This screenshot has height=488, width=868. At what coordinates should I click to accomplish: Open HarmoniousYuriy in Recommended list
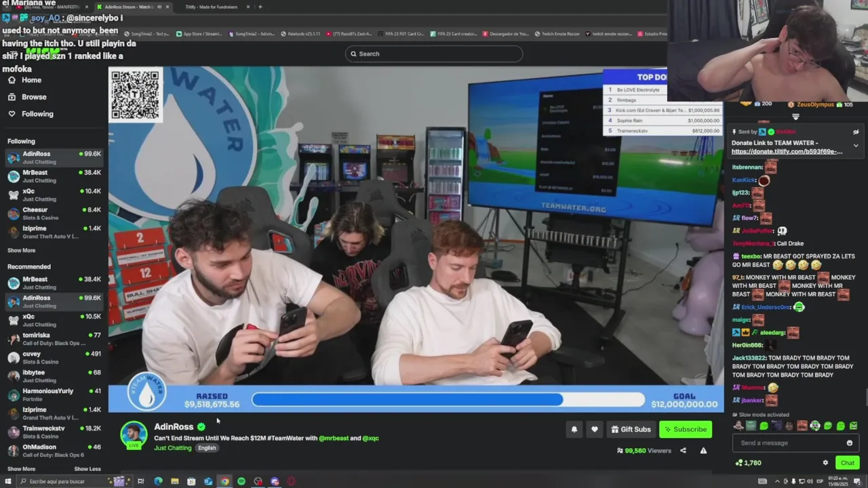coord(54,394)
